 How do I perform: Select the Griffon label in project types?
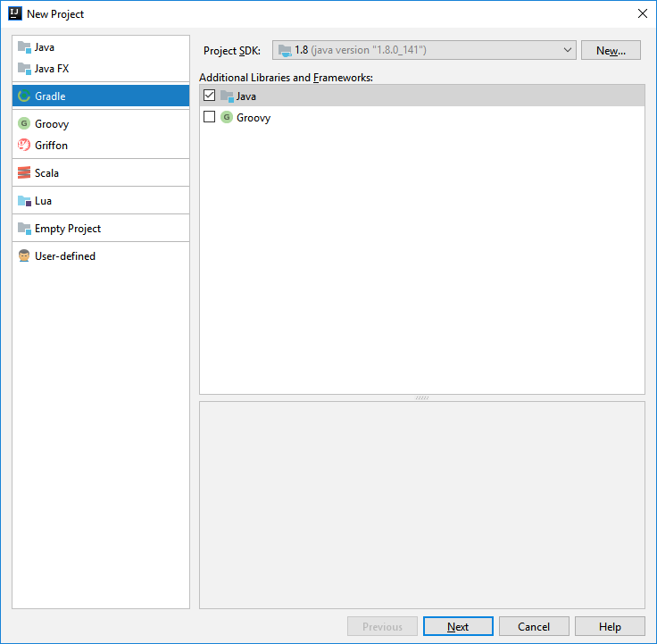[51, 146]
